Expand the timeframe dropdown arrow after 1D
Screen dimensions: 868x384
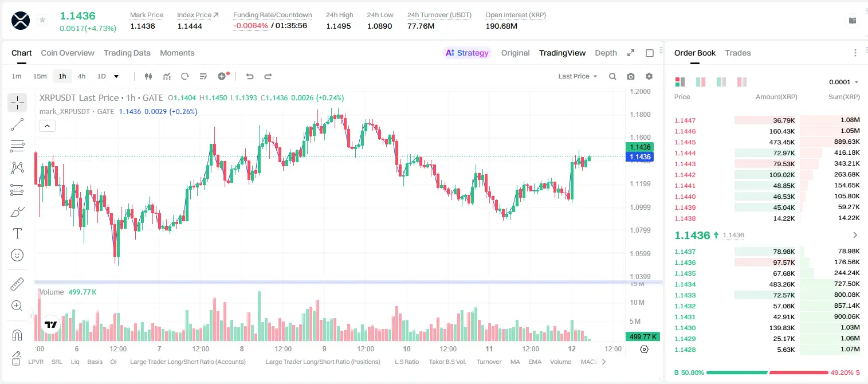(117, 76)
